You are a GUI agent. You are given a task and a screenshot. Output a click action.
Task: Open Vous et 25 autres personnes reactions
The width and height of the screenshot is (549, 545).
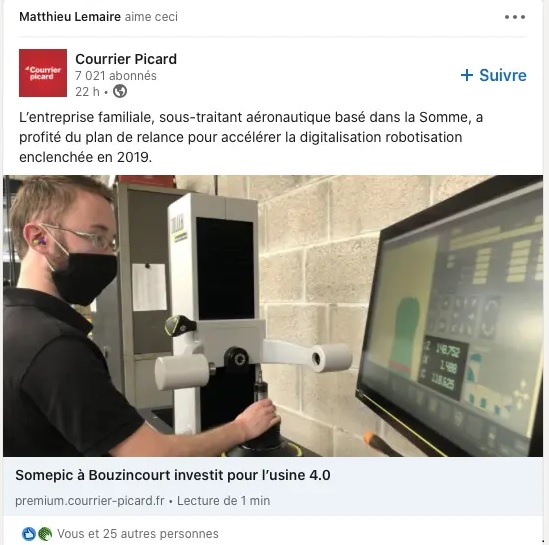(x=138, y=534)
